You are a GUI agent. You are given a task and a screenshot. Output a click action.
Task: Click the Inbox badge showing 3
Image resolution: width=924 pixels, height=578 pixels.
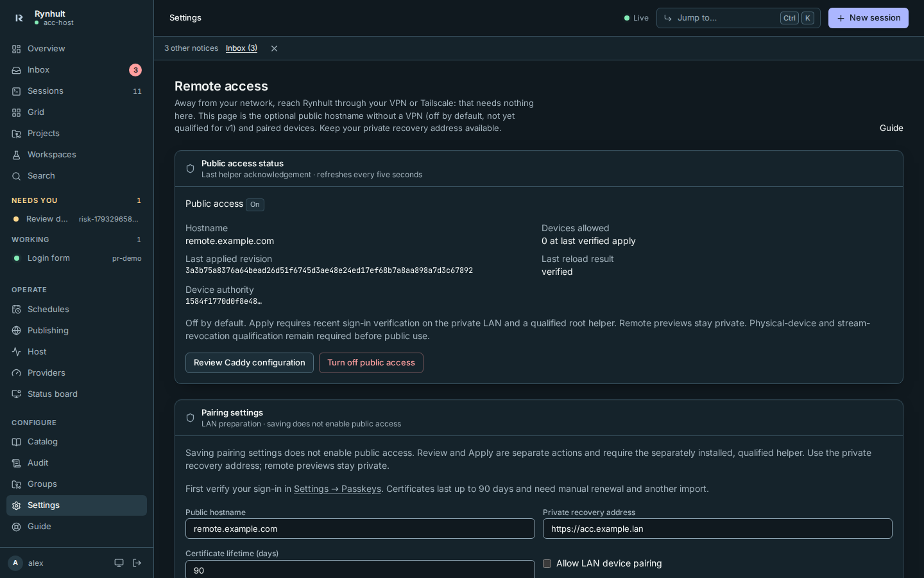click(x=135, y=70)
